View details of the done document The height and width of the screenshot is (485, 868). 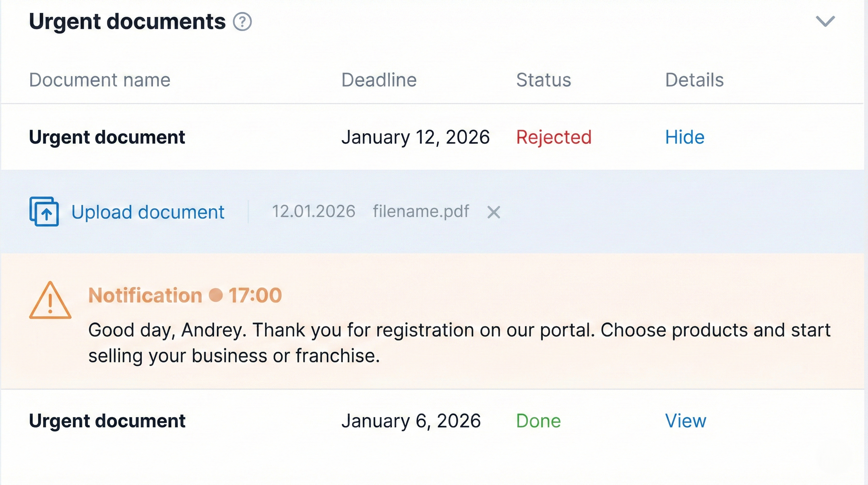coord(685,421)
